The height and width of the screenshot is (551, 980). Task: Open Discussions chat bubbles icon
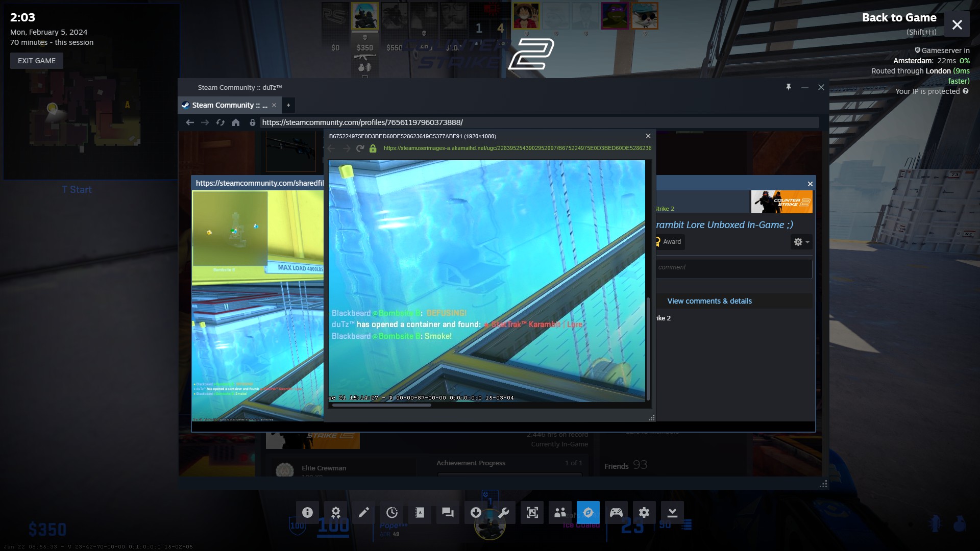tap(448, 513)
